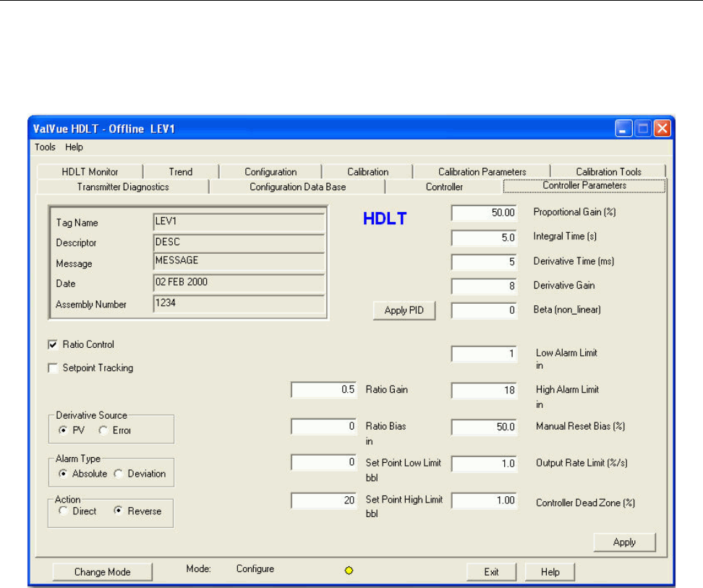Edit the Set Point High Limit field
Viewport: 703px width, 588px height.
(x=324, y=500)
